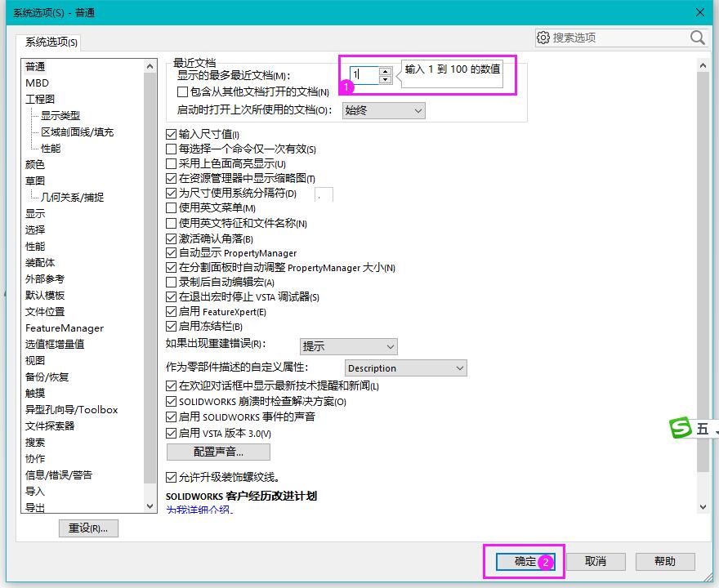Select 文件位置 in the options list
This screenshot has width=719, height=588.
45,312
